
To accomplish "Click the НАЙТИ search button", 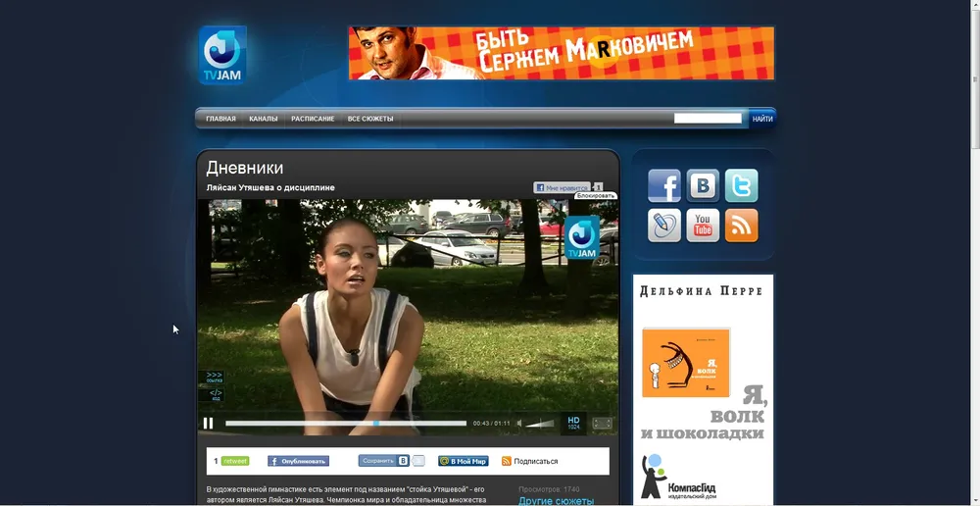I will pos(762,119).
